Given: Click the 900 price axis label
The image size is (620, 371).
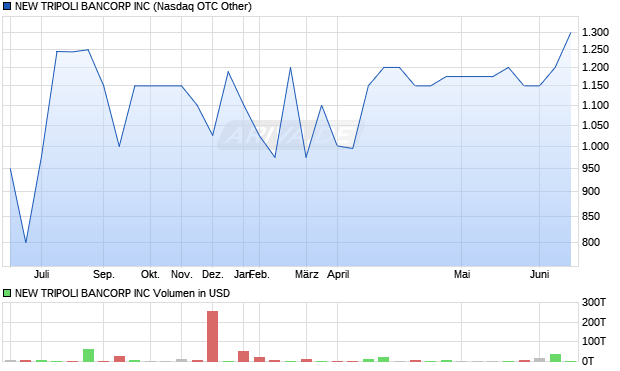Looking at the screenshot, I should coord(591,191).
